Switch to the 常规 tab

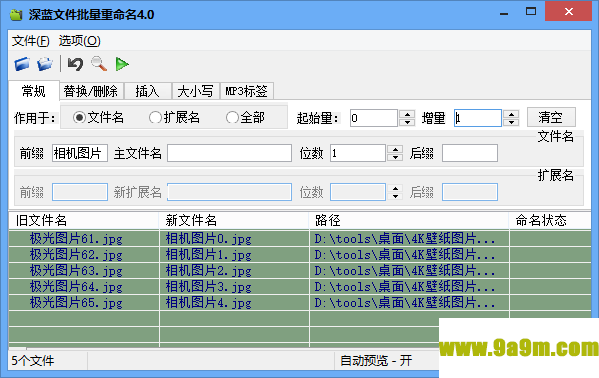click(x=34, y=91)
